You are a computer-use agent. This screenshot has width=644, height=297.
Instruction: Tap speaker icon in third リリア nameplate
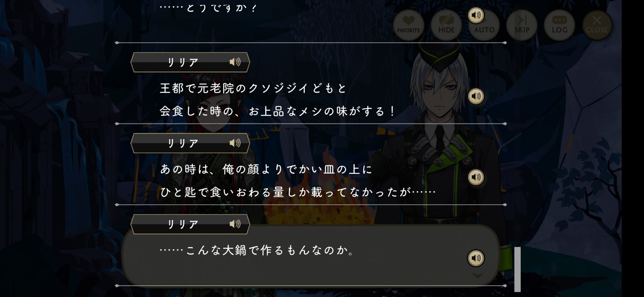235,224
